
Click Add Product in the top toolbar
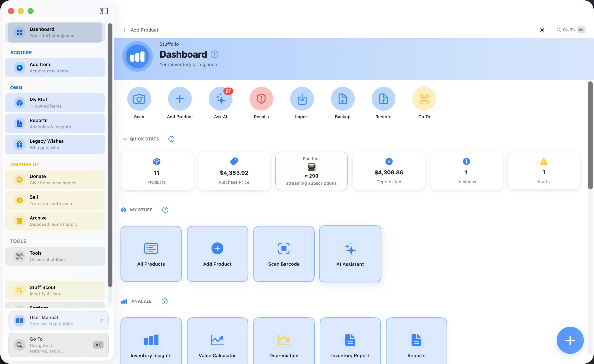(140, 30)
